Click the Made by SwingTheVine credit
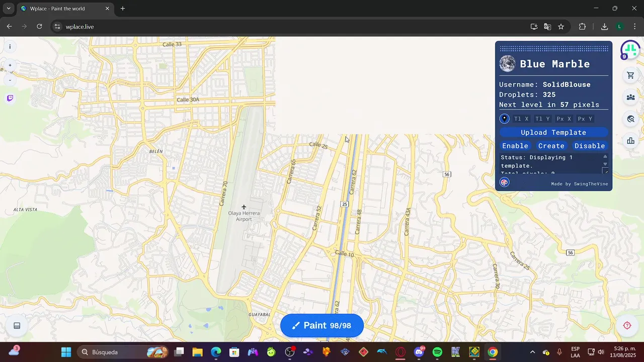Viewport: 644px width, 362px height. coord(580,184)
